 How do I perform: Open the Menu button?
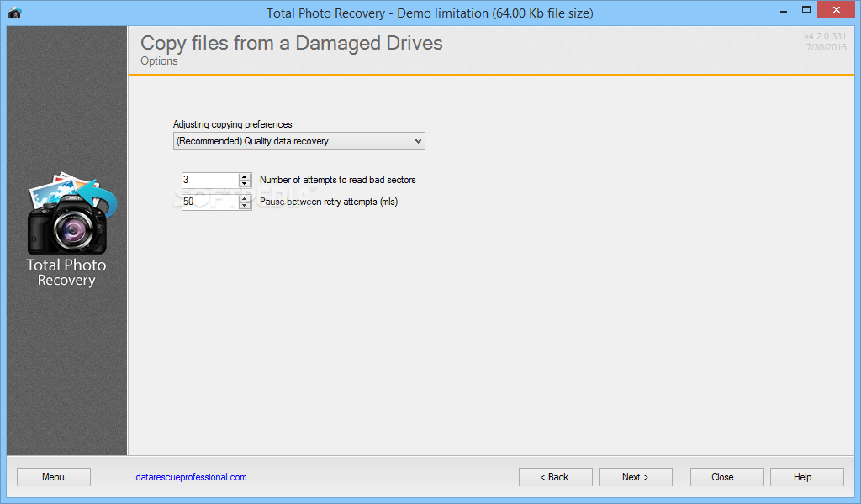(54, 477)
